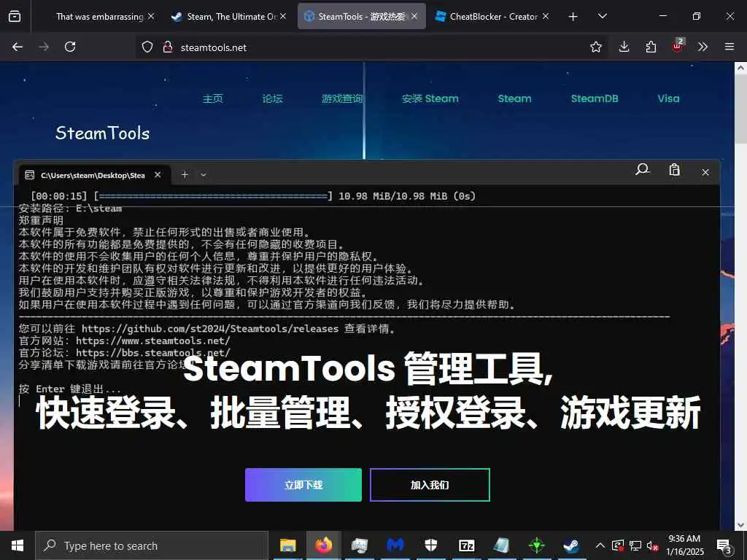
Task: Switch to the 'Steam, The Ultimate' tab
Action: (x=228, y=16)
